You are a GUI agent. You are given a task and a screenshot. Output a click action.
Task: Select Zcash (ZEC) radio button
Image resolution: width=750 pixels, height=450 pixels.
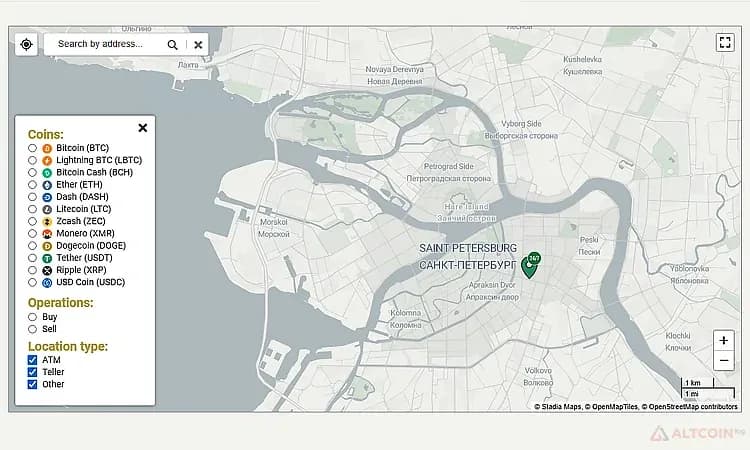[x=32, y=221]
